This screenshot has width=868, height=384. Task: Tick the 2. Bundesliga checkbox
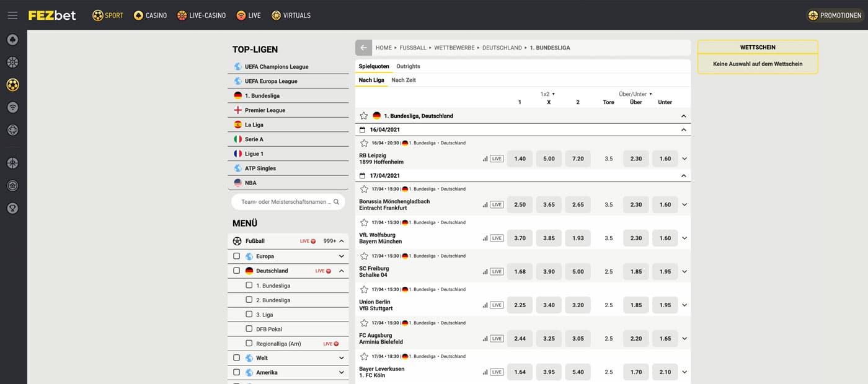[x=249, y=300]
